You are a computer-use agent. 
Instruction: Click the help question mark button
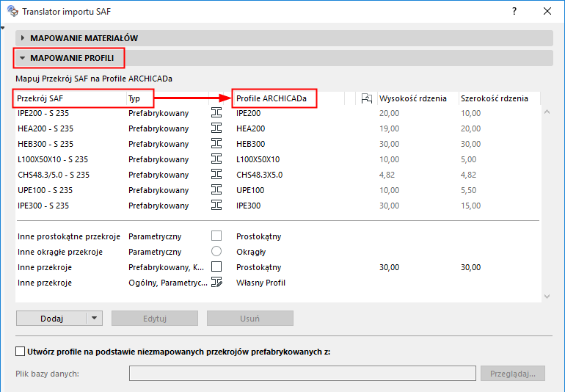514,11
